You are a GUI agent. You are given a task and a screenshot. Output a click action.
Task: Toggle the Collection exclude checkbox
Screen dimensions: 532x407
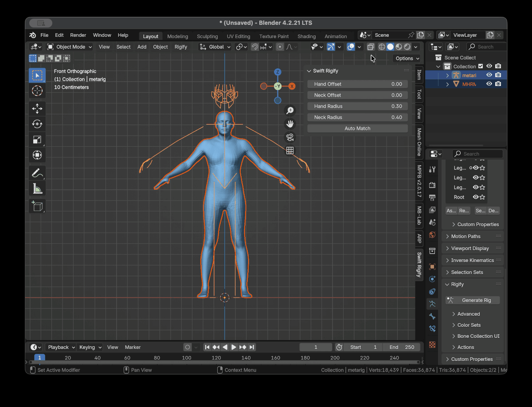click(481, 67)
